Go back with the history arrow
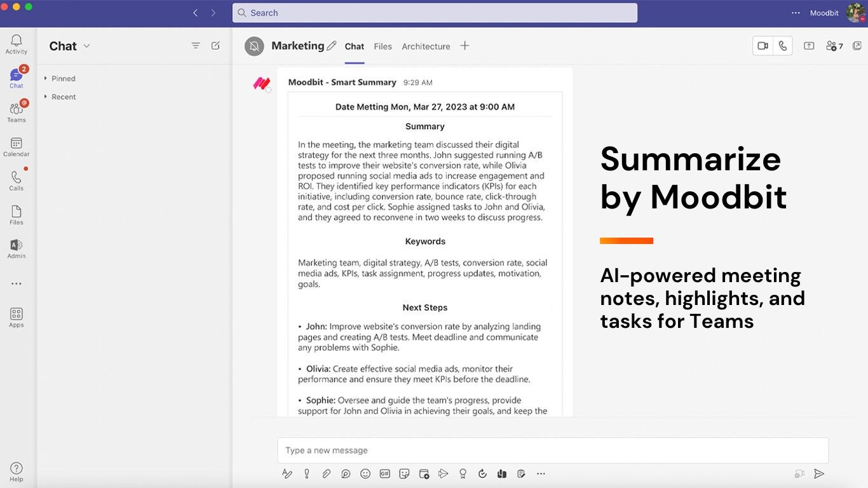 pos(195,13)
